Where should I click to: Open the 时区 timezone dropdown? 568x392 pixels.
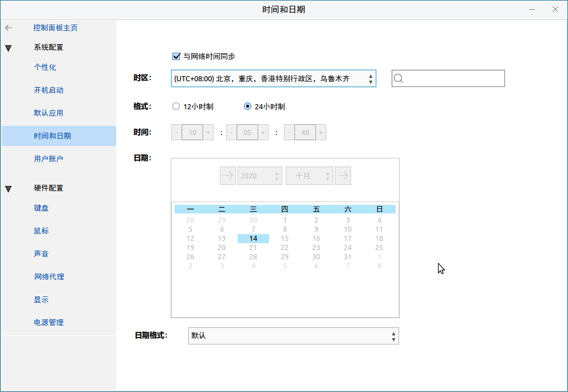pos(274,78)
